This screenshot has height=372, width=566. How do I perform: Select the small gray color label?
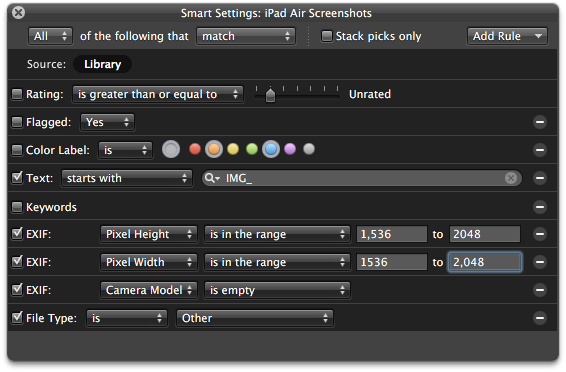pyautogui.click(x=309, y=149)
